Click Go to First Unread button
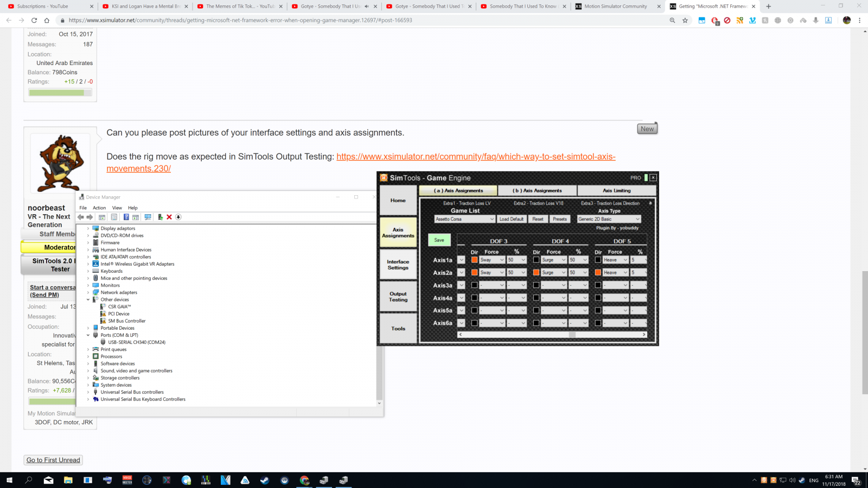Image resolution: width=868 pixels, height=488 pixels. (53, 460)
